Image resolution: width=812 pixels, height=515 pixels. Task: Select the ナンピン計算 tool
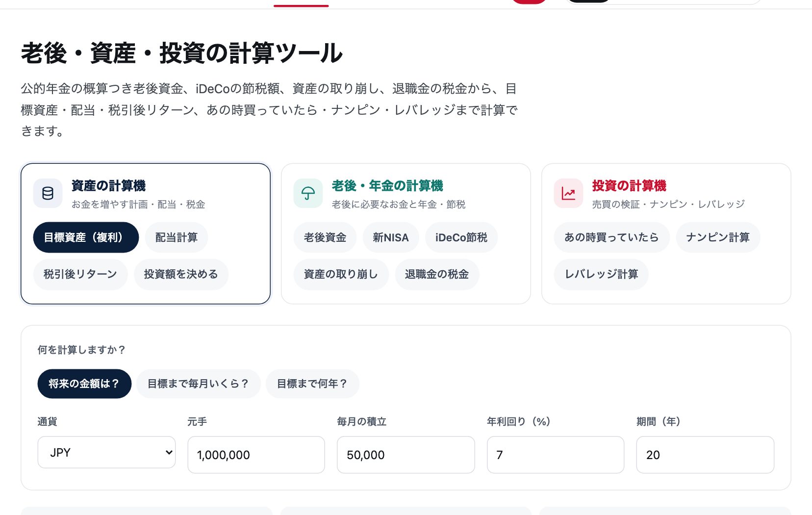[x=718, y=237]
